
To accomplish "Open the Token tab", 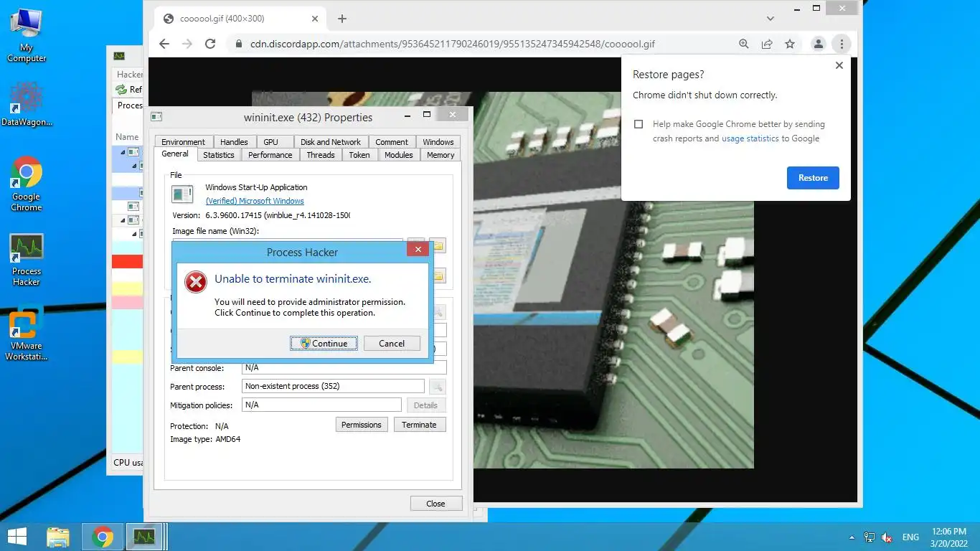I will pos(359,155).
